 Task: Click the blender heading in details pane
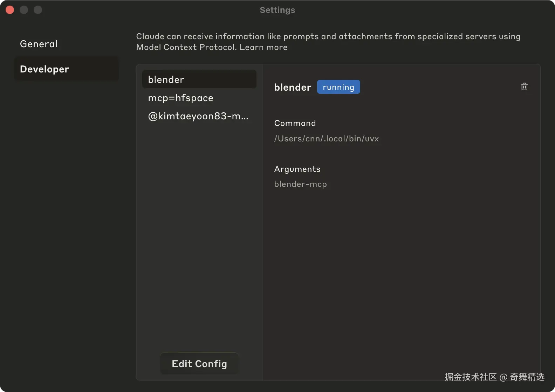(293, 87)
